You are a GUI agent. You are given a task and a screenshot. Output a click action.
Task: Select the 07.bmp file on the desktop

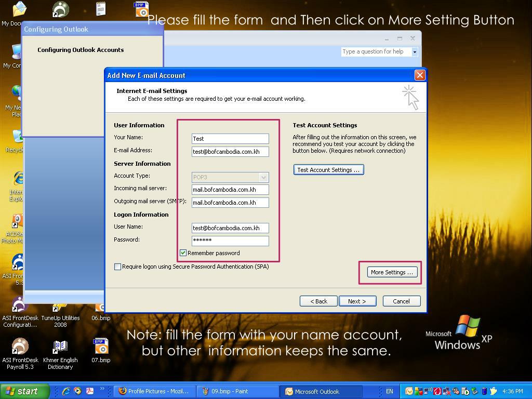pos(101,351)
